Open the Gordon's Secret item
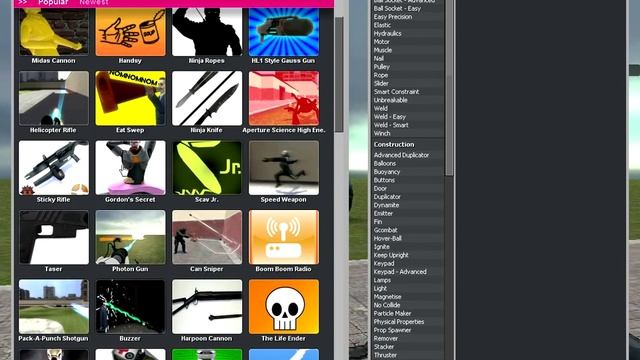 (x=130, y=168)
